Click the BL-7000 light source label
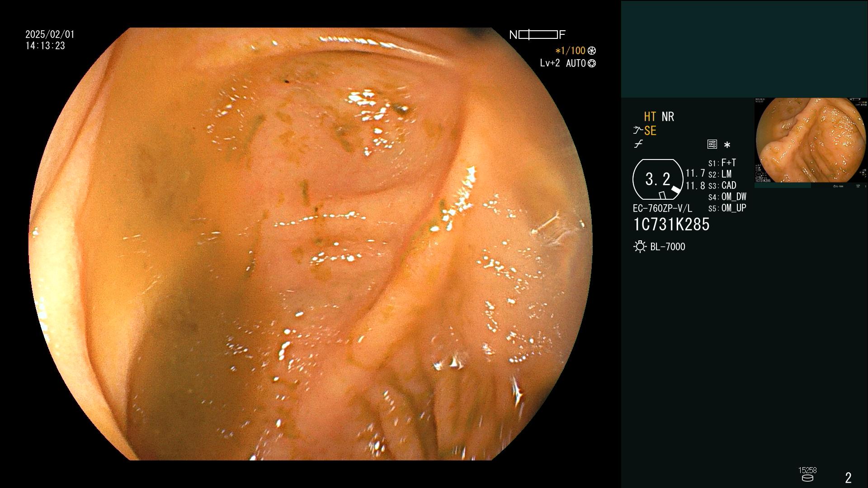 coord(668,247)
